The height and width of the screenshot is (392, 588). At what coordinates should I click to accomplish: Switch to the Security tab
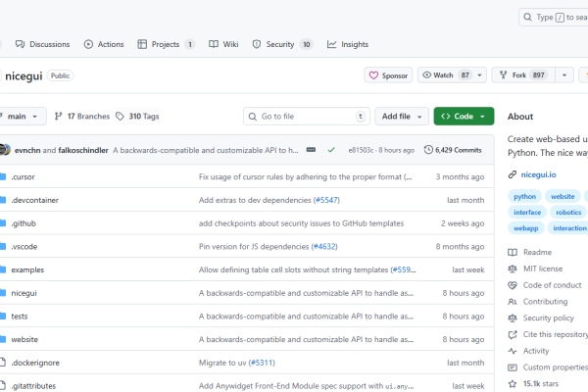tap(281, 44)
